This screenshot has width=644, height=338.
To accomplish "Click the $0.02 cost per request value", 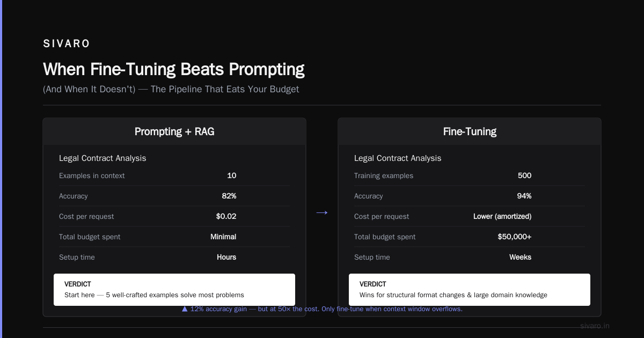I will click(x=226, y=216).
